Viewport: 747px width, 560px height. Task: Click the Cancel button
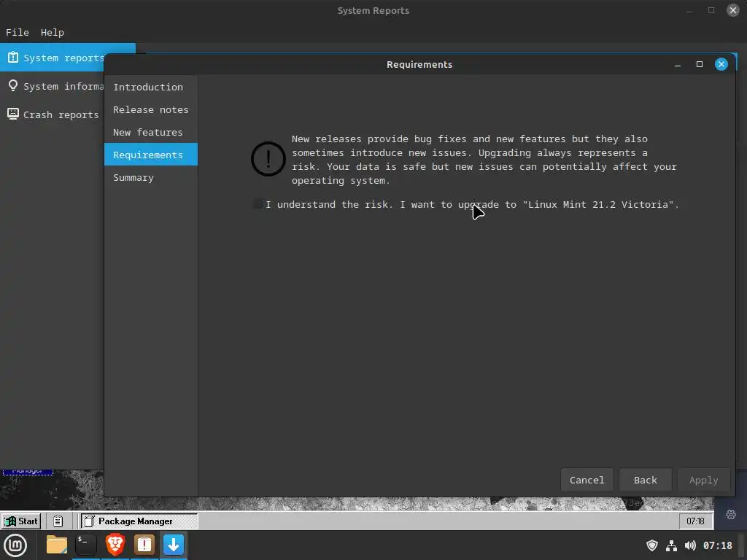587,480
